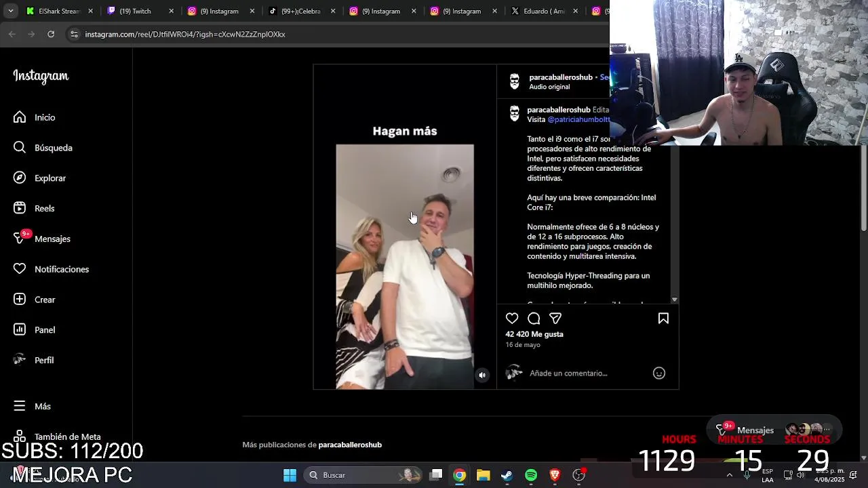Toggle the reel's sound with the speaker icon
Screen dimensions: 868x488
tap(482, 375)
